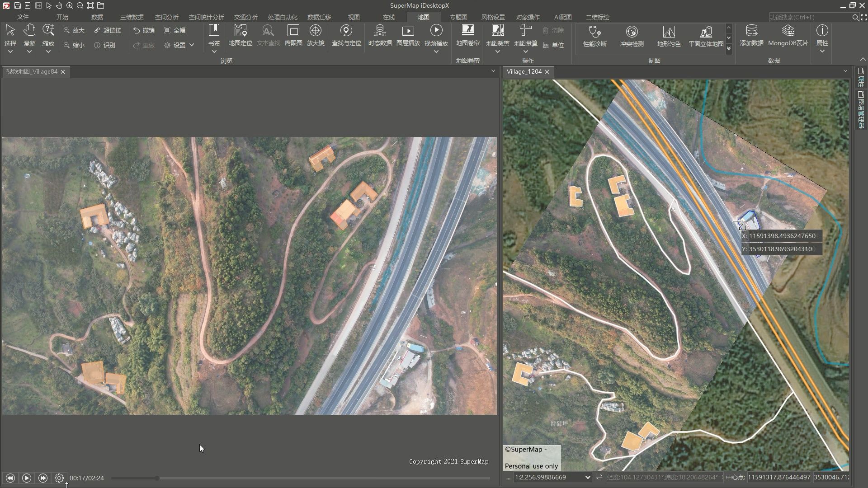The height and width of the screenshot is (488, 868).
Task: Add a MongoDB瓦片 tile layer
Action: (788, 35)
